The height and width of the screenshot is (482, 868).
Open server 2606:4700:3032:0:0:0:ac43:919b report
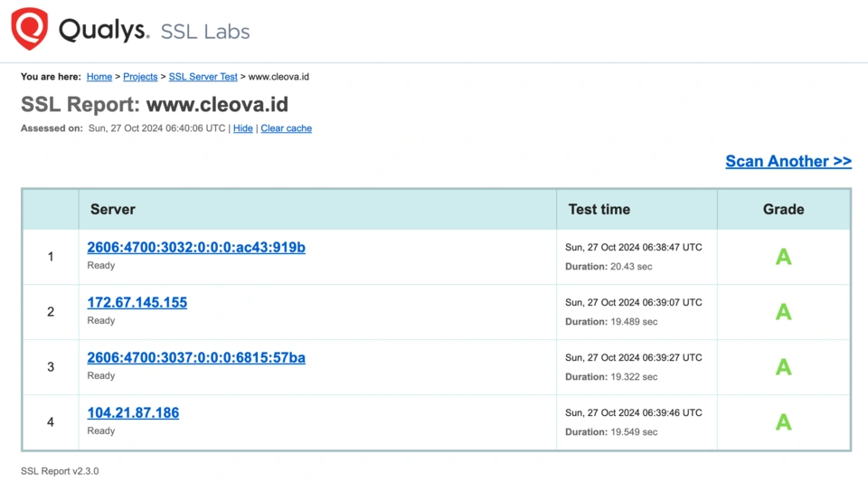pos(196,248)
